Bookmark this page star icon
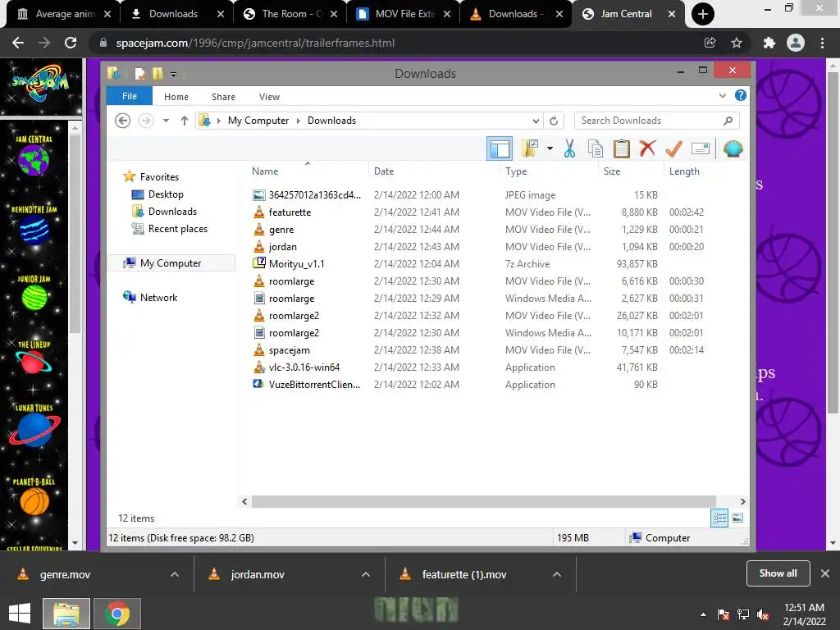Viewport: 840px width, 630px height. click(737, 43)
